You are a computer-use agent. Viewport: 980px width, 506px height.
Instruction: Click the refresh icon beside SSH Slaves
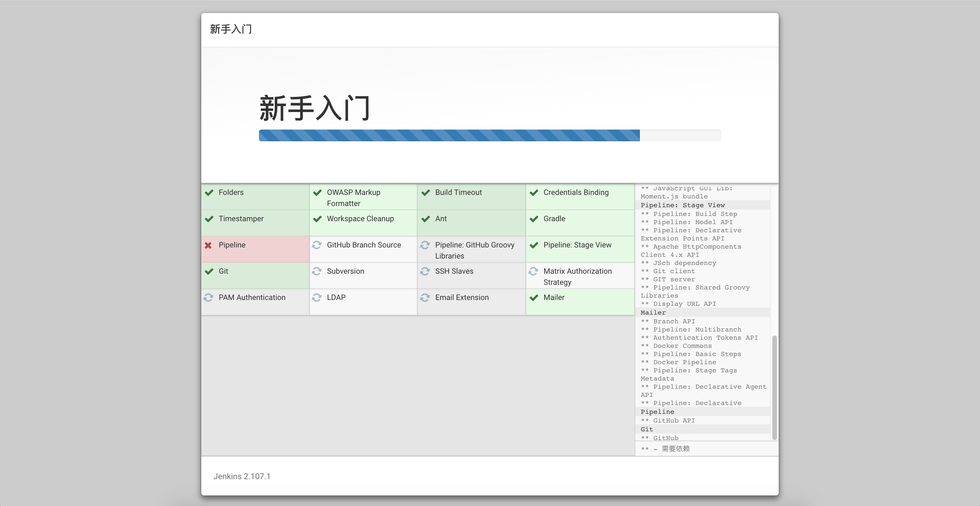click(x=425, y=271)
